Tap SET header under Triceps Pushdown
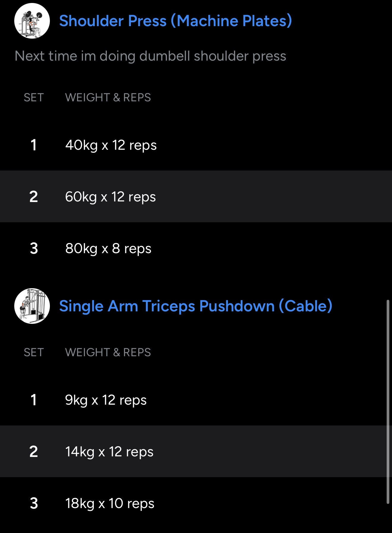392x533 pixels. pyautogui.click(x=34, y=352)
